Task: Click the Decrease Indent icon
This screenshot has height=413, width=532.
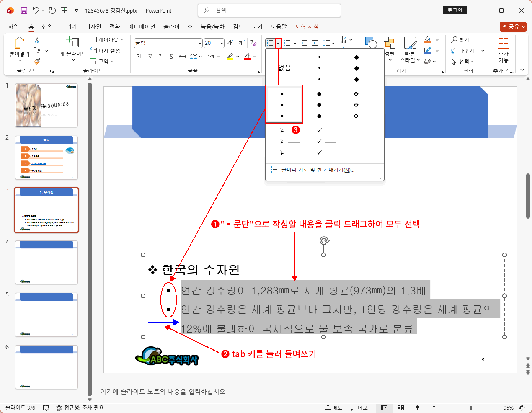Action: (x=305, y=43)
